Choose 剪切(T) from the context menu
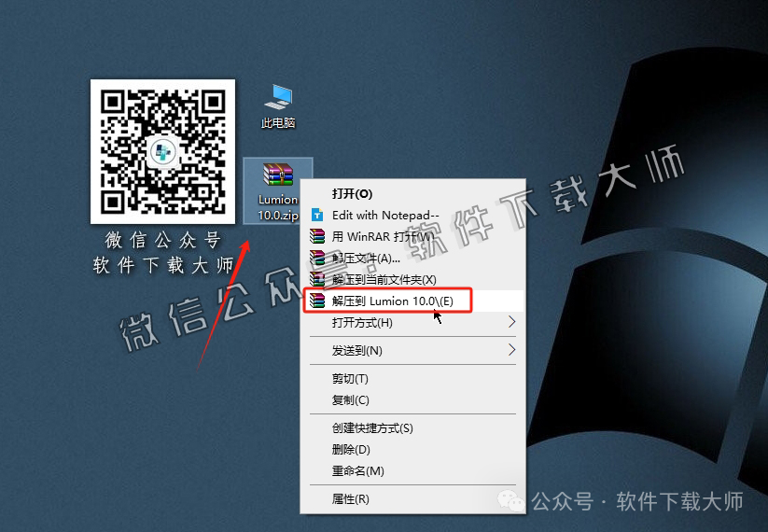Image resolution: width=768 pixels, height=532 pixels. [x=412, y=379]
